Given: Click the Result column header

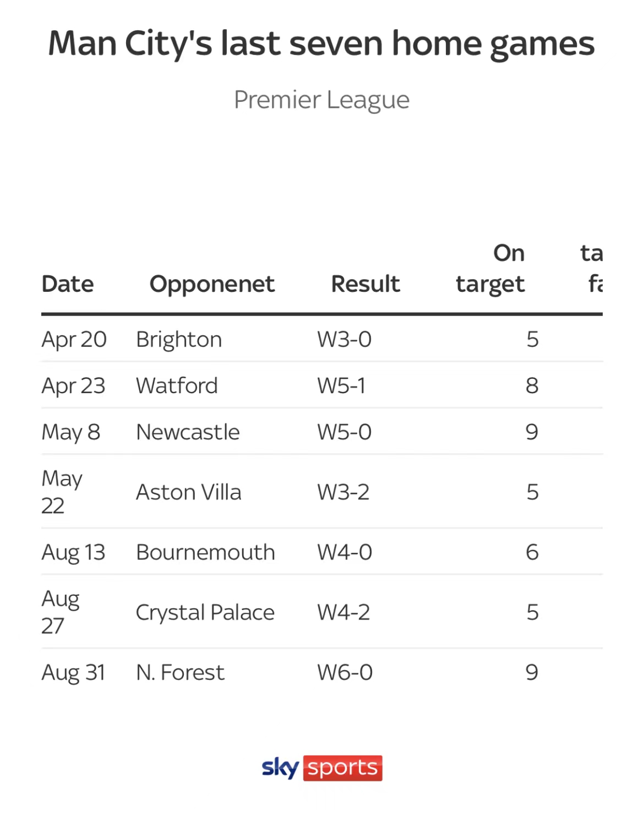Looking at the screenshot, I should coord(365,284).
